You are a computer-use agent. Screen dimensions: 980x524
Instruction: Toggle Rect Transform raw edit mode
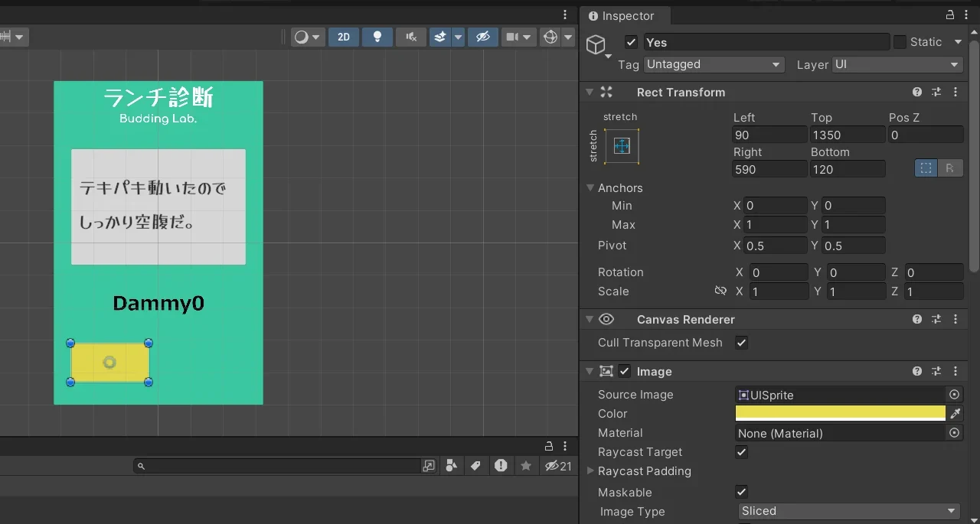(x=949, y=168)
